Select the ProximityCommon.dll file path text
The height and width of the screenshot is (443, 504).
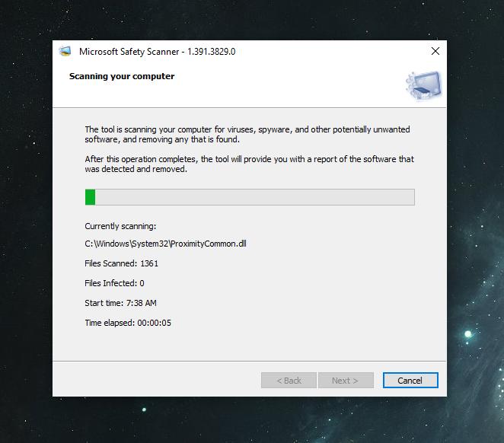click(165, 244)
